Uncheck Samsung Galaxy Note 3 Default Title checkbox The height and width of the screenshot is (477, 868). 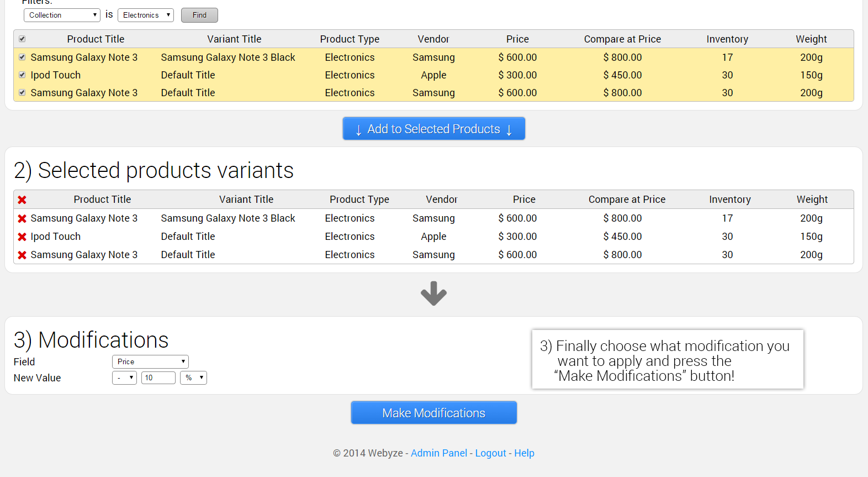tap(22, 92)
